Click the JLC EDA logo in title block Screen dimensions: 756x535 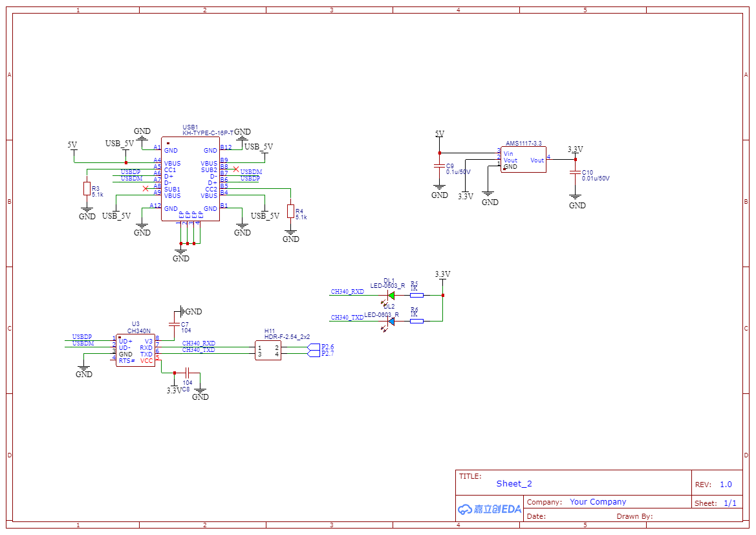point(490,509)
